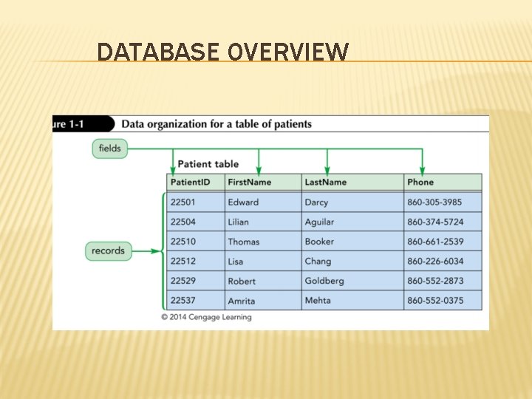Click the black figure number label '1-1'
Image resolution: width=532 pixels, height=399 pixels.
83,124
